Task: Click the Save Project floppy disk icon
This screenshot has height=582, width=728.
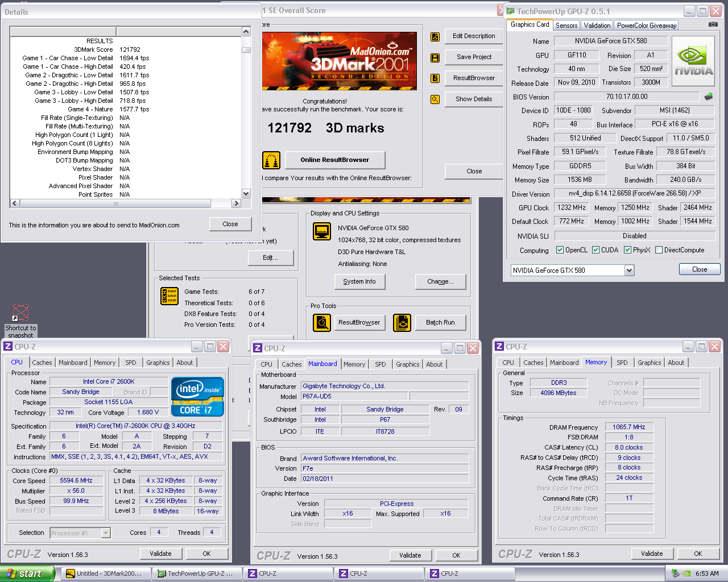Action: 435,57
